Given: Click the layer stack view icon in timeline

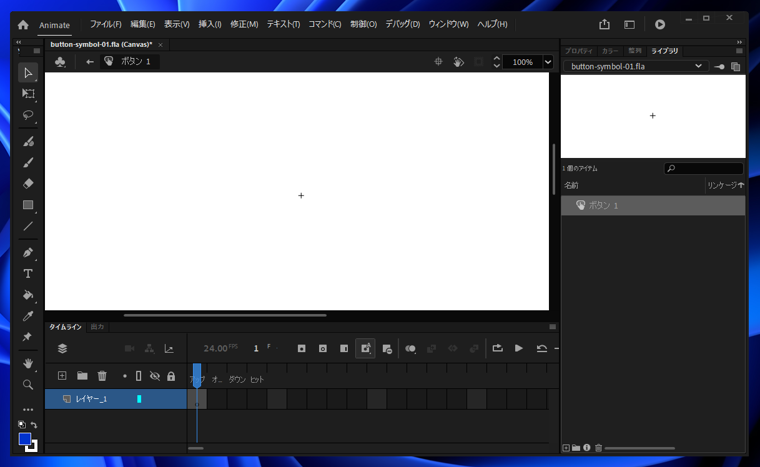Looking at the screenshot, I should (63, 348).
